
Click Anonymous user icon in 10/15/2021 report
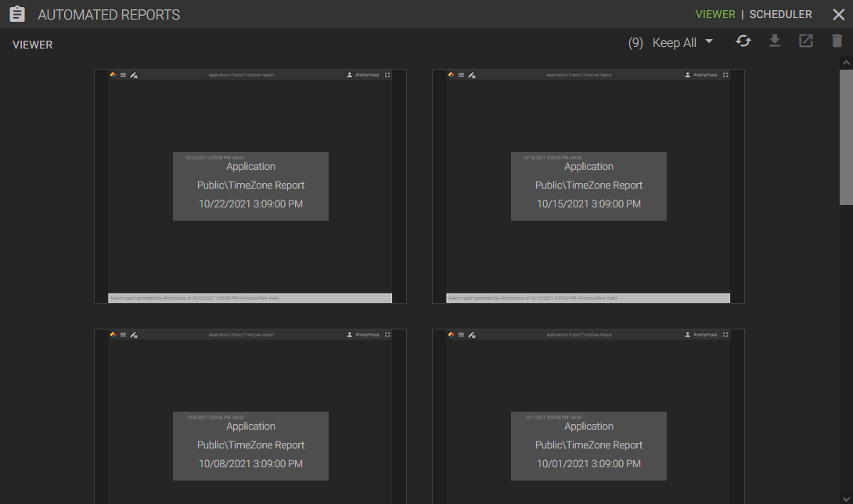pos(688,75)
